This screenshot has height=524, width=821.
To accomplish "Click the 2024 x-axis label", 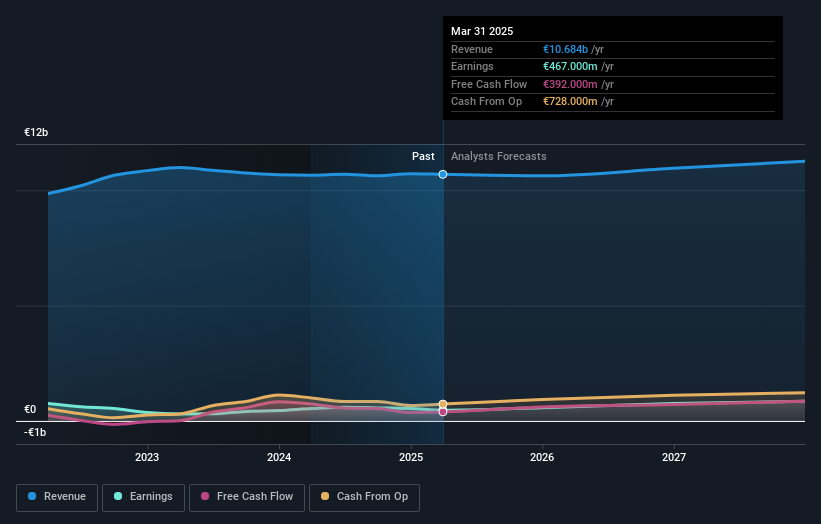I will coord(279,457).
